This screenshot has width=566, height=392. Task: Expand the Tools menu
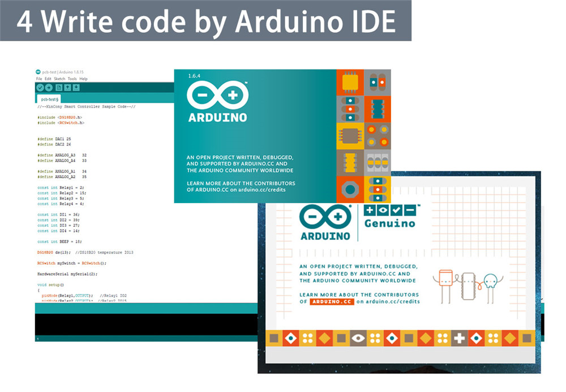click(x=72, y=79)
